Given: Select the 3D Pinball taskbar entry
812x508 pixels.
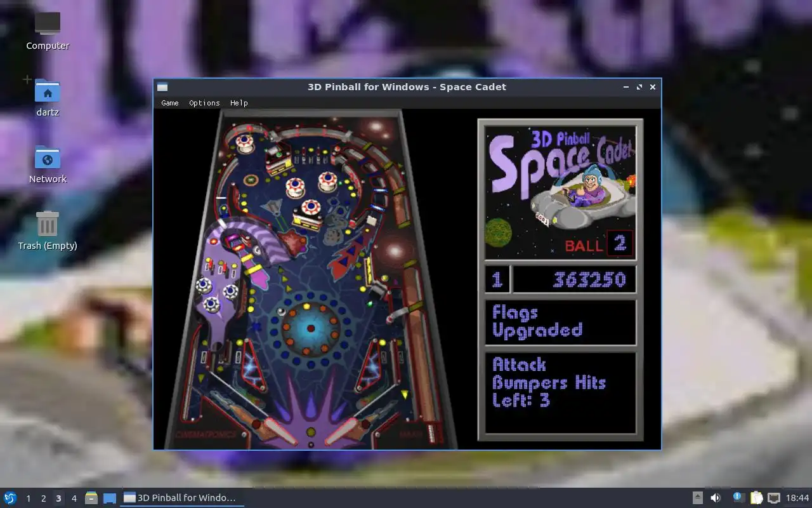Looking at the screenshot, I should [182, 498].
